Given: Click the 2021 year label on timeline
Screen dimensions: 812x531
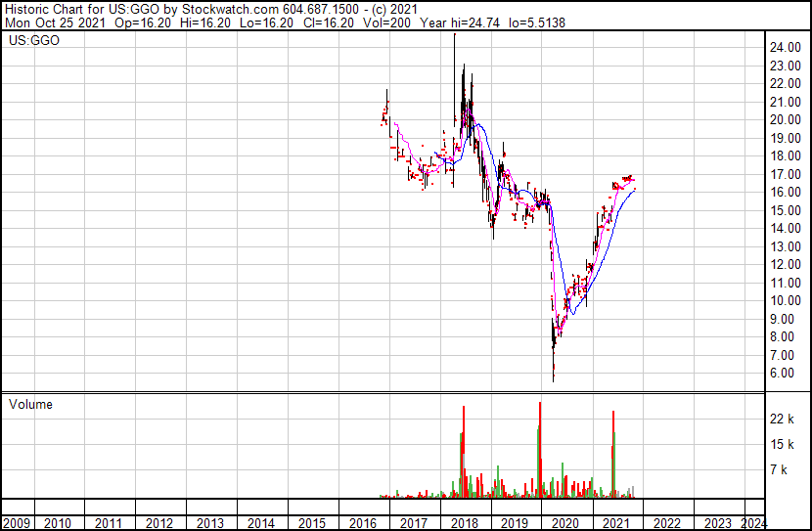Looking at the screenshot, I should pos(615,523).
